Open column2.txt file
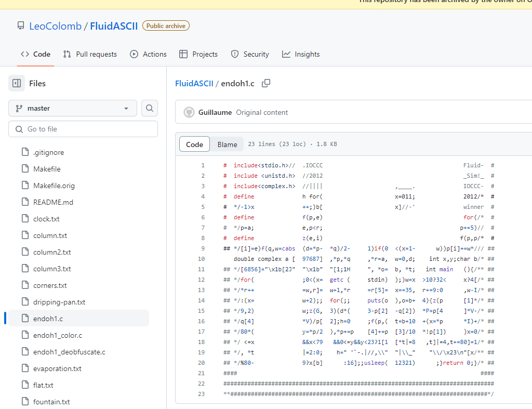532x409 pixels. tap(52, 252)
